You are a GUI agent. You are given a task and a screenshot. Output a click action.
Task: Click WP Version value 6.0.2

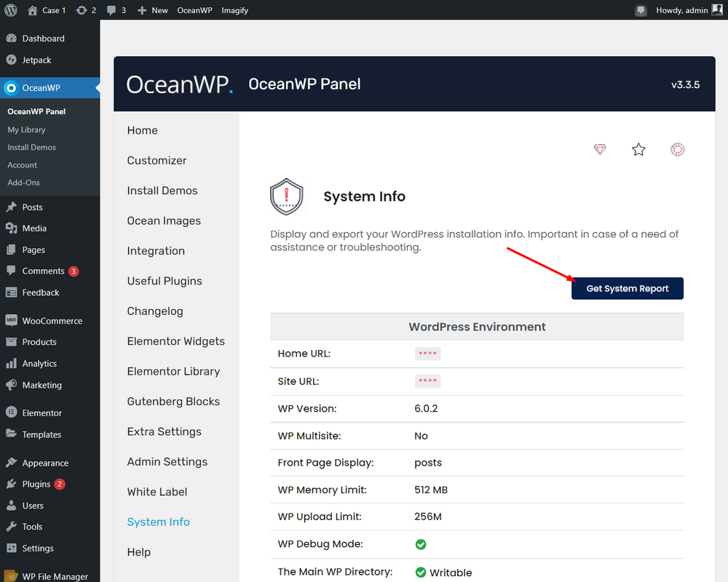(x=426, y=408)
